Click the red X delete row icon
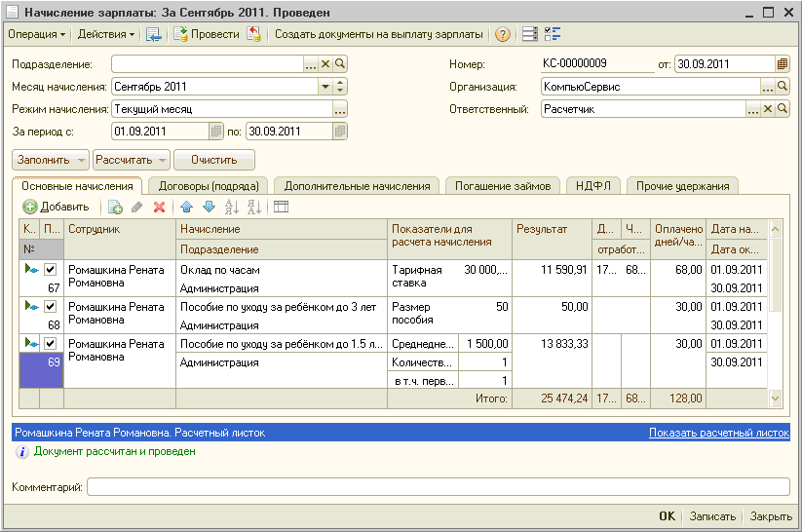 click(x=160, y=208)
